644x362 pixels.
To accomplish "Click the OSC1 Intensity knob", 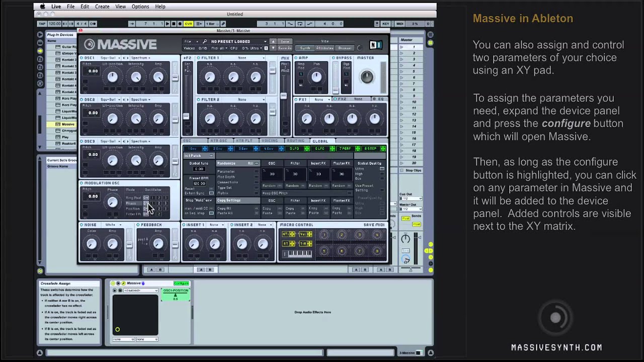I will (x=136, y=77).
